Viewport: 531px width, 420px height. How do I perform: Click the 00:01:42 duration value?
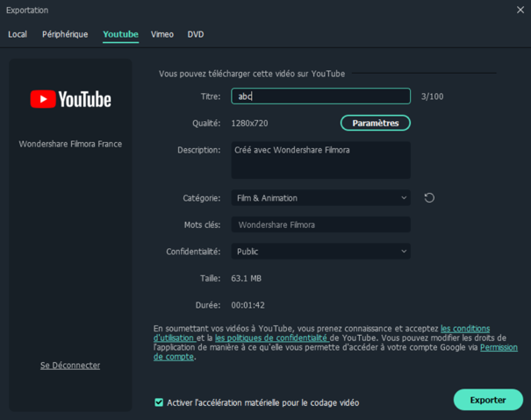click(x=248, y=305)
